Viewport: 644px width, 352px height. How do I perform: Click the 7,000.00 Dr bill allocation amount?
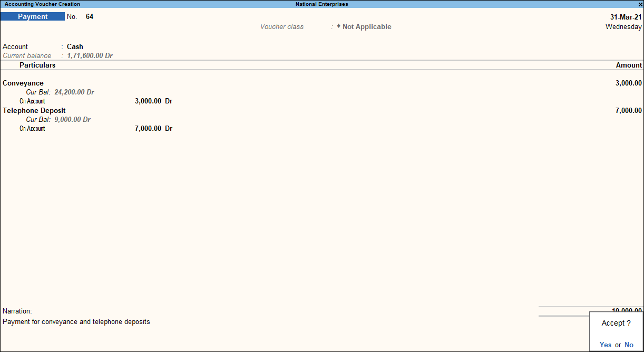pyautogui.click(x=154, y=128)
